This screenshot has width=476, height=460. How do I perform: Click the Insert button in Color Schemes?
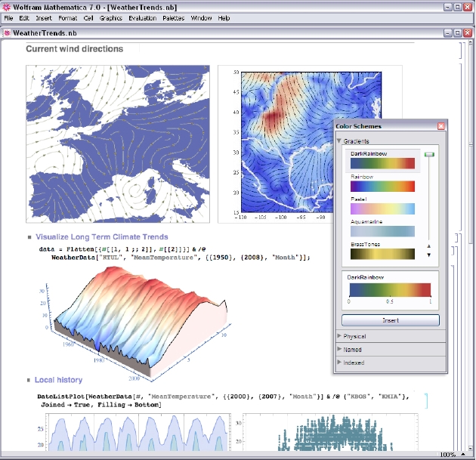tap(391, 320)
